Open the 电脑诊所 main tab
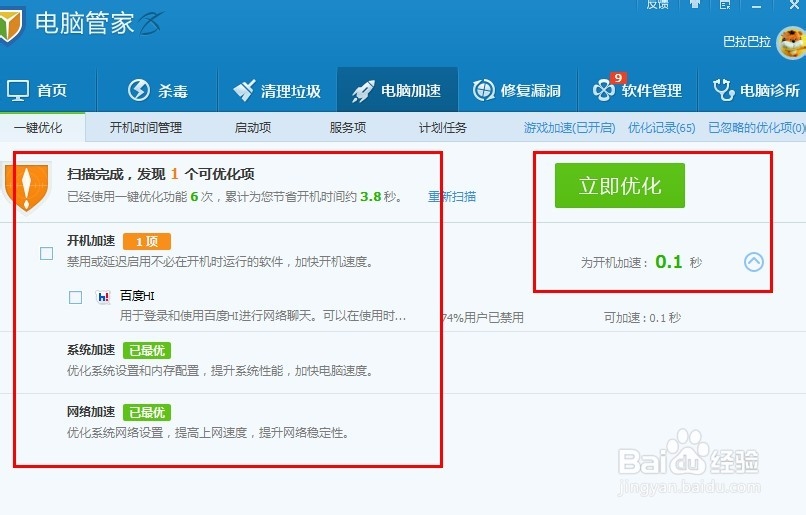The width and height of the screenshot is (806, 515). tap(752, 90)
